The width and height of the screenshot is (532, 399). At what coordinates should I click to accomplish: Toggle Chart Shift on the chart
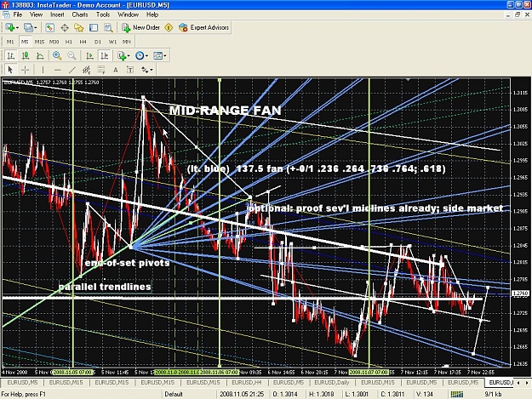click(x=105, y=55)
